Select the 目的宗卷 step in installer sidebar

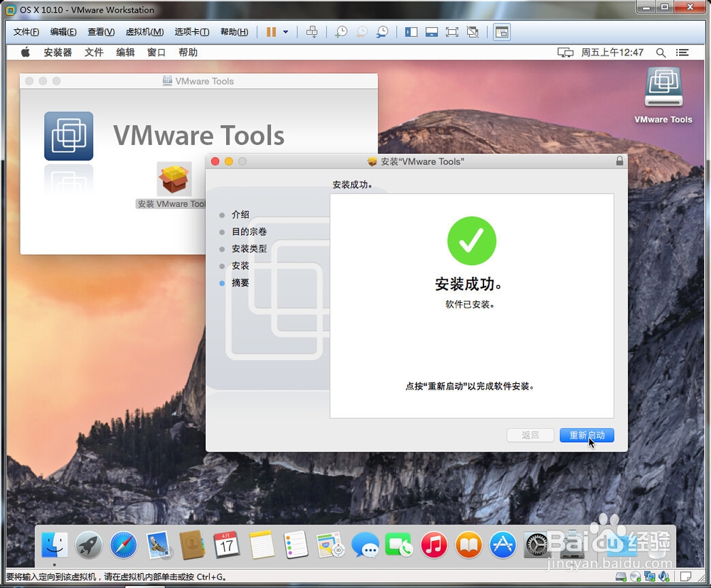249,232
